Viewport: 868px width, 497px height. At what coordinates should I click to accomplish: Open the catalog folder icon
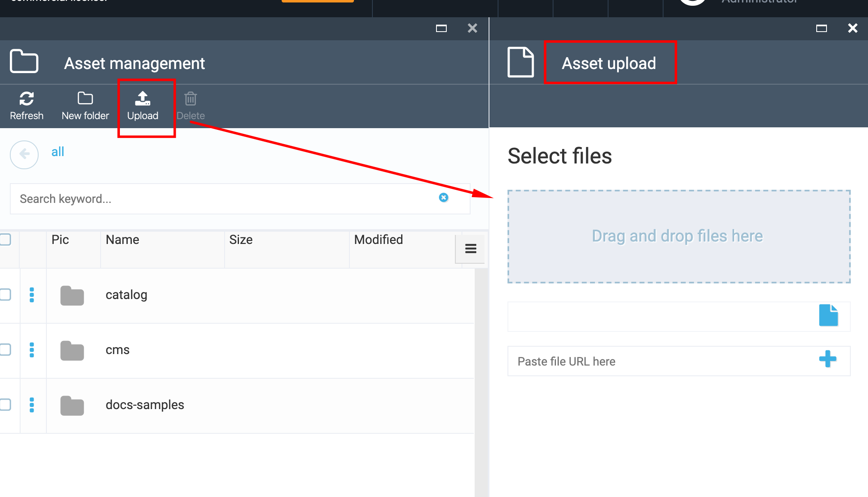click(72, 295)
